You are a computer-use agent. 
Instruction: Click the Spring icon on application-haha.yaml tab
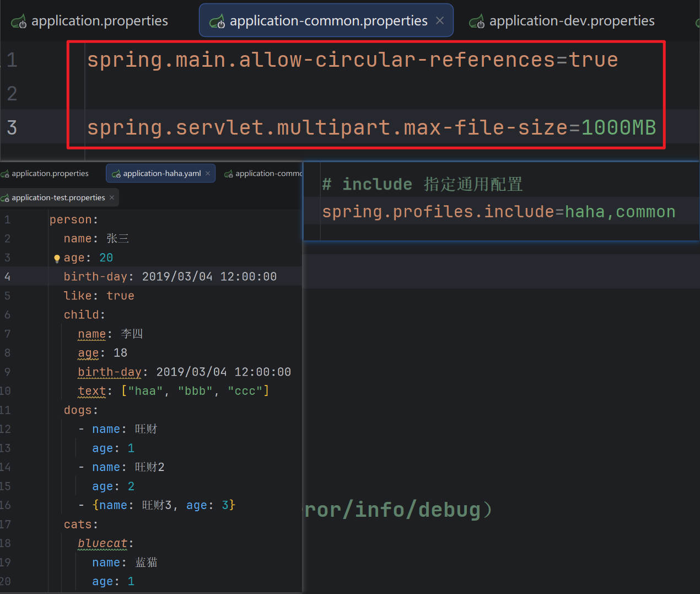(x=116, y=173)
